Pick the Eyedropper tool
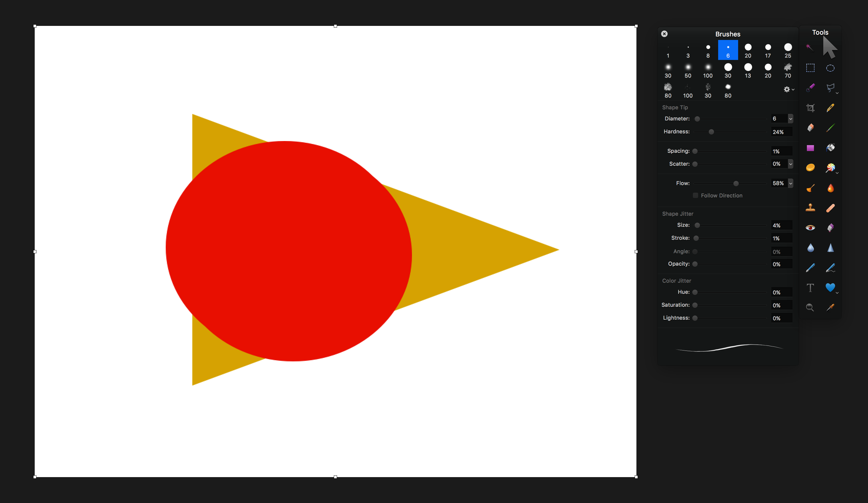 (830, 307)
